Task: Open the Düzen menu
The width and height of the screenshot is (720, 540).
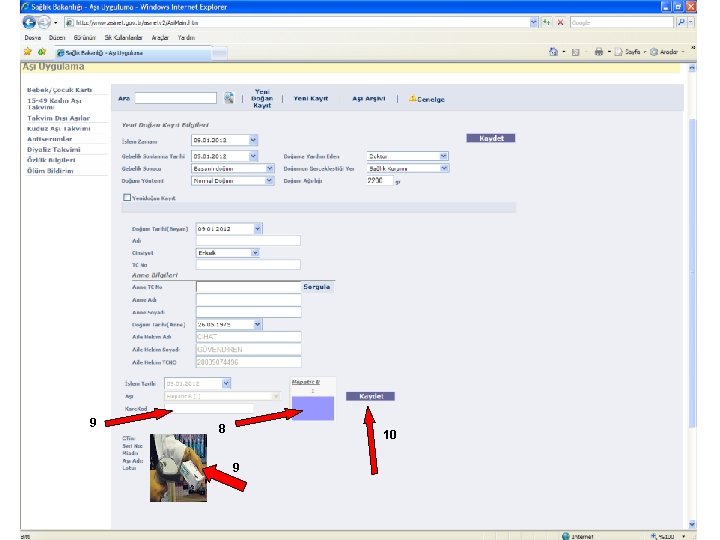Action: [x=57, y=38]
